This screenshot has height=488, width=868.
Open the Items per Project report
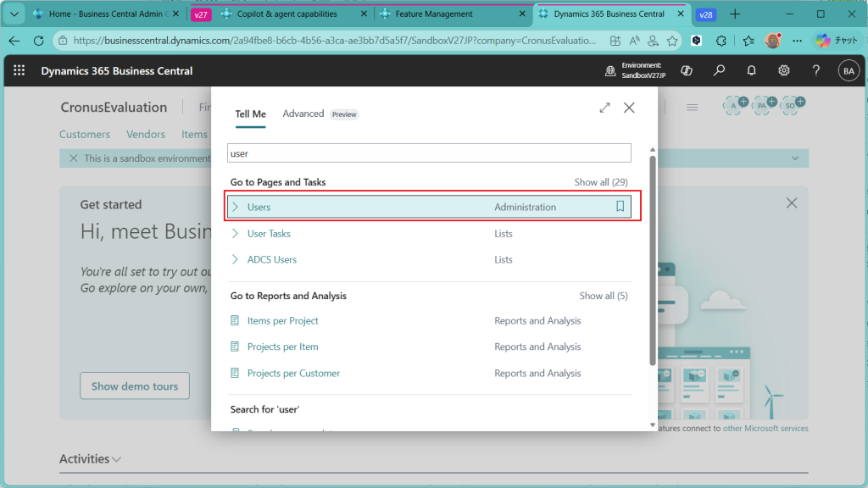(x=282, y=320)
